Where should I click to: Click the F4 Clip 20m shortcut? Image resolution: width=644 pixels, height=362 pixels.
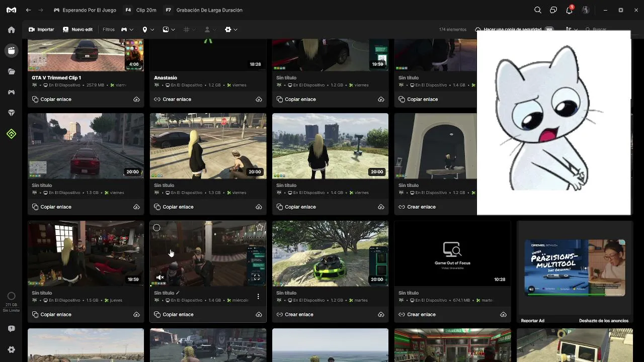point(140,10)
